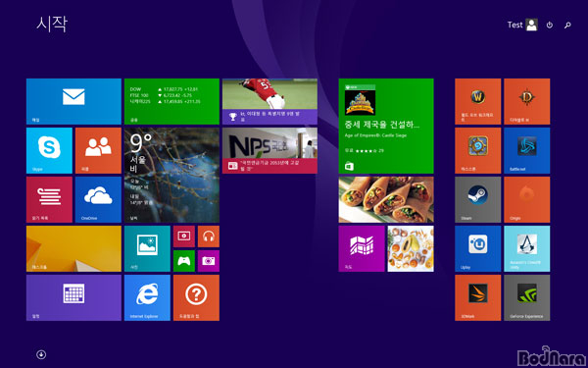Open the Xbox games small tile

pos(184,261)
